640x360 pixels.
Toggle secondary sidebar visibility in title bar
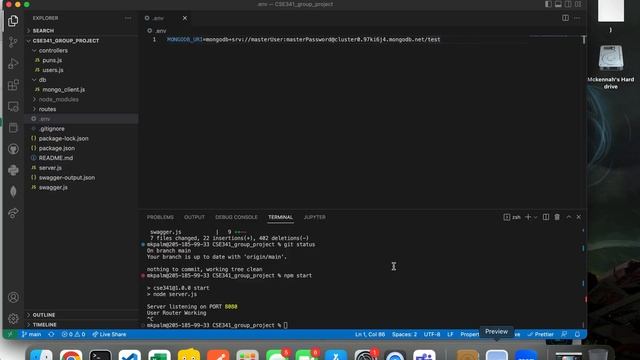point(568,4)
